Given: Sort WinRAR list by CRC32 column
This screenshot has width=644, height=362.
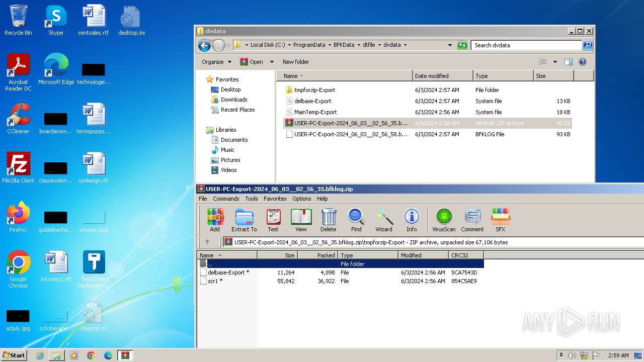Looking at the screenshot, I should tap(466, 255).
